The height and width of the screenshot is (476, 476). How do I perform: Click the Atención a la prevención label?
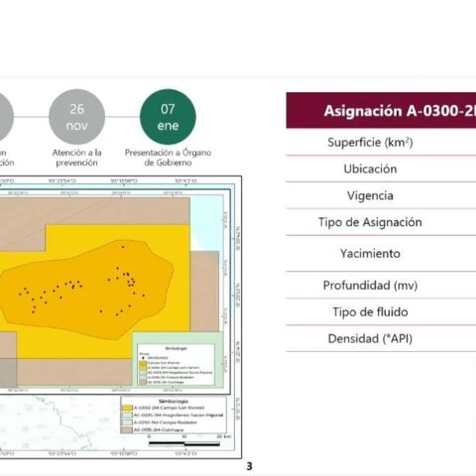pos(76,158)
